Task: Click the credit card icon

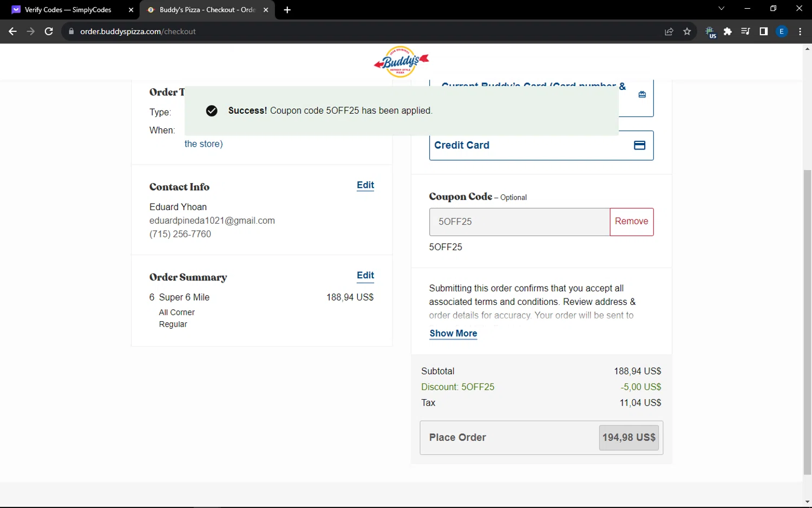Action: click(639, 145)
